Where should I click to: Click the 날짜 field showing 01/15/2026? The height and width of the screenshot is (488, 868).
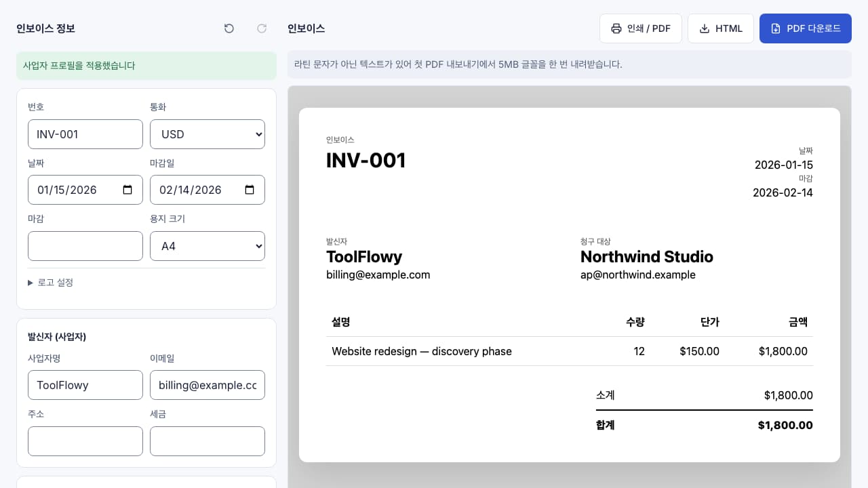(x=85, y=190)
